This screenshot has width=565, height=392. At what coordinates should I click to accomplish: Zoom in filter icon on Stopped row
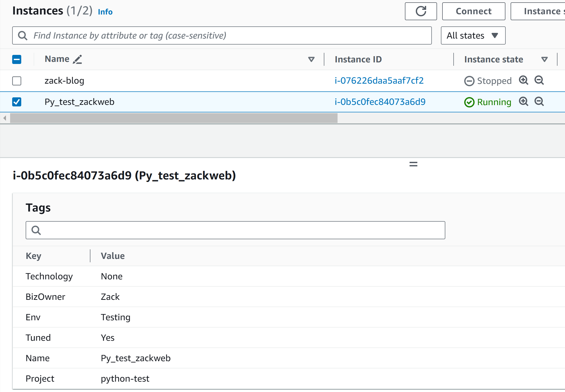pyautogui.click(x=524, y=80)
